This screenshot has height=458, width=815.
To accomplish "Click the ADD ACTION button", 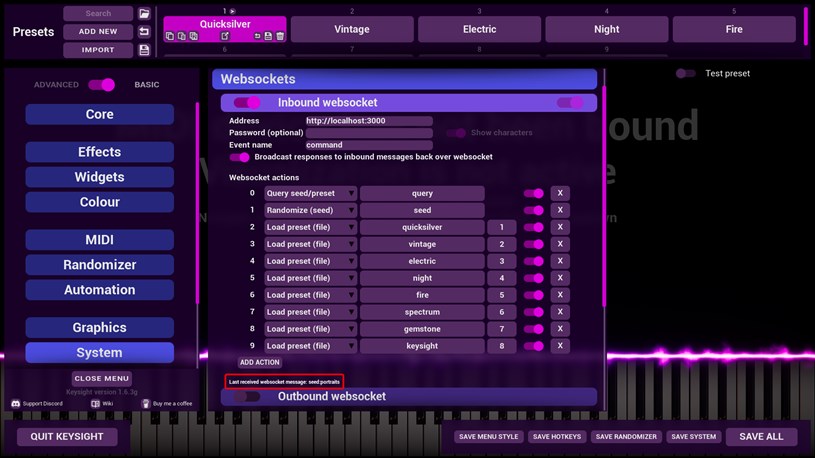I will click(x=259, y=362).
